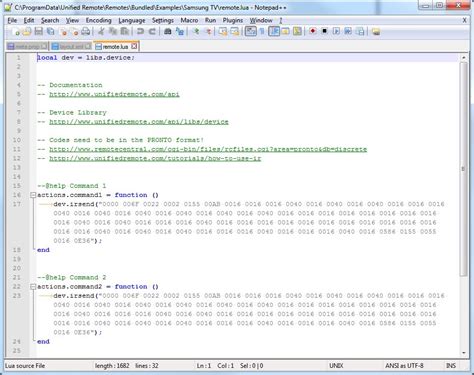Open the Window menu
474x375 pixels.
click(x=261, y=20)
